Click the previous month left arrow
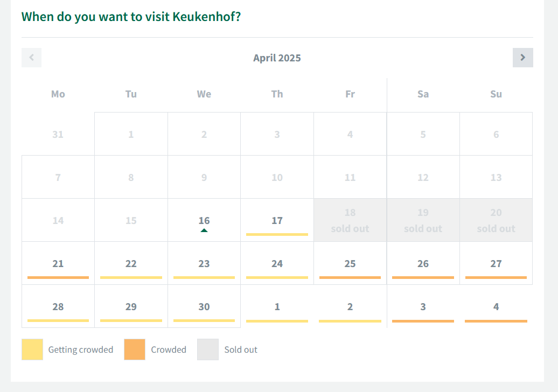 [x=31, y=58]
